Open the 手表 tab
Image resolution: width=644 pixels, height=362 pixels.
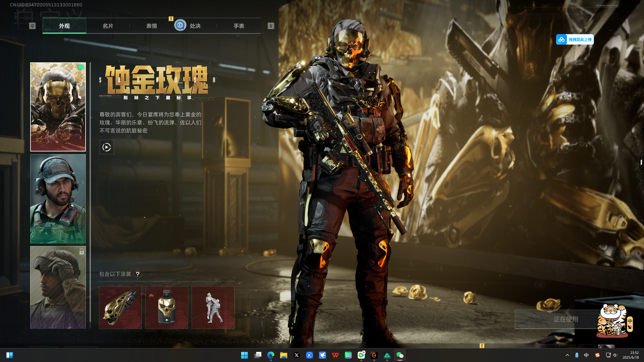click(239, 26)
